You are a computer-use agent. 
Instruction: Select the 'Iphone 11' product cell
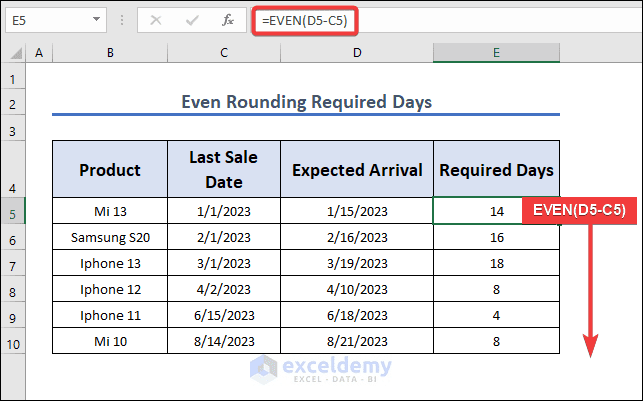point(110,315)
